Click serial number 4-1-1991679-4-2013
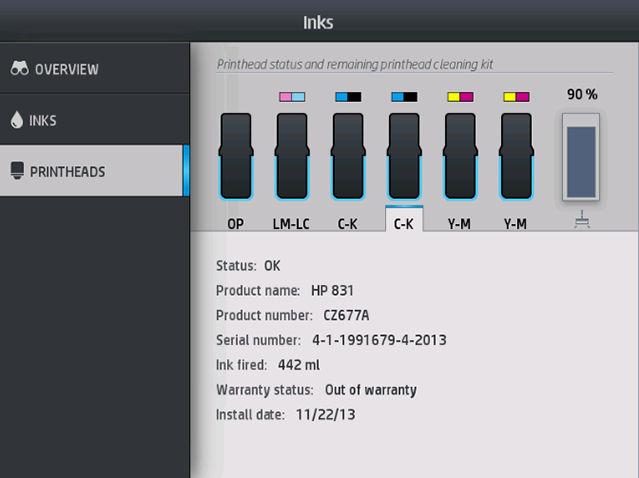The image size is (639, 478). [x=379, y=340]
